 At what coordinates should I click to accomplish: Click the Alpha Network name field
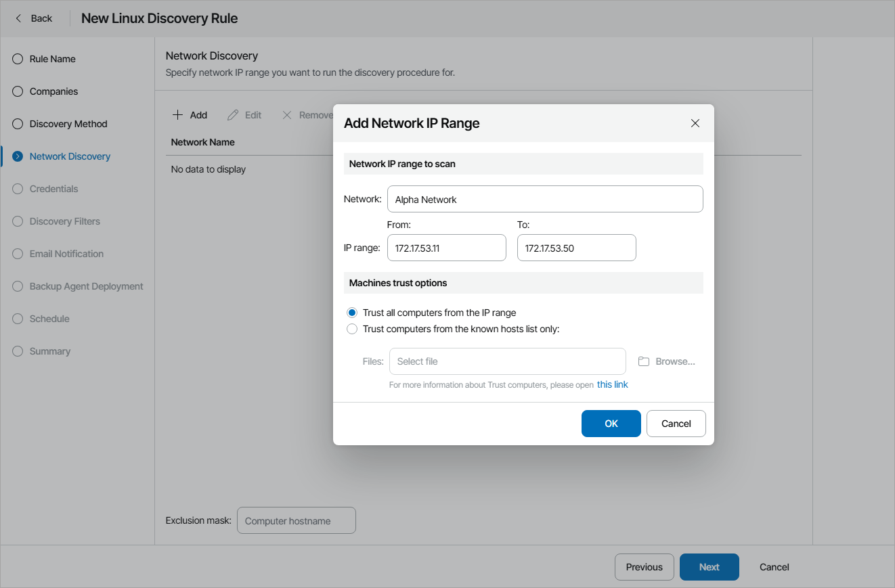pos(545,199)
